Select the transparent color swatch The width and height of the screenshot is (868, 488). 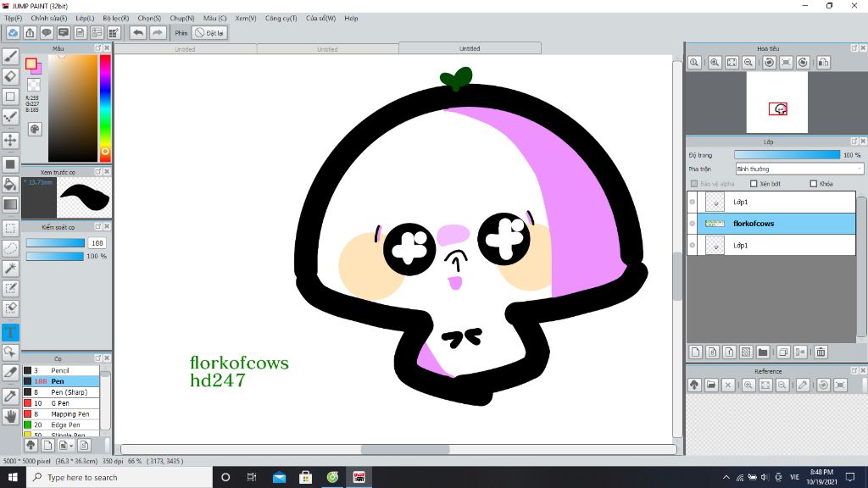[34, 85]
